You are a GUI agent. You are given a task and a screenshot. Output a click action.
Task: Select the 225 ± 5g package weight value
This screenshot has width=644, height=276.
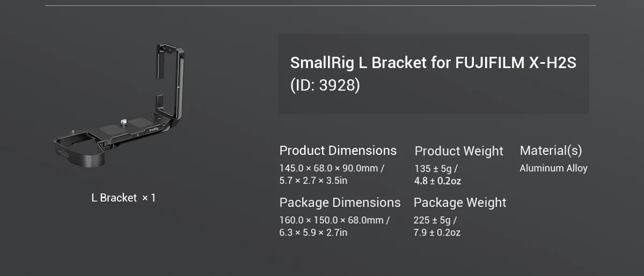[435, 220]
